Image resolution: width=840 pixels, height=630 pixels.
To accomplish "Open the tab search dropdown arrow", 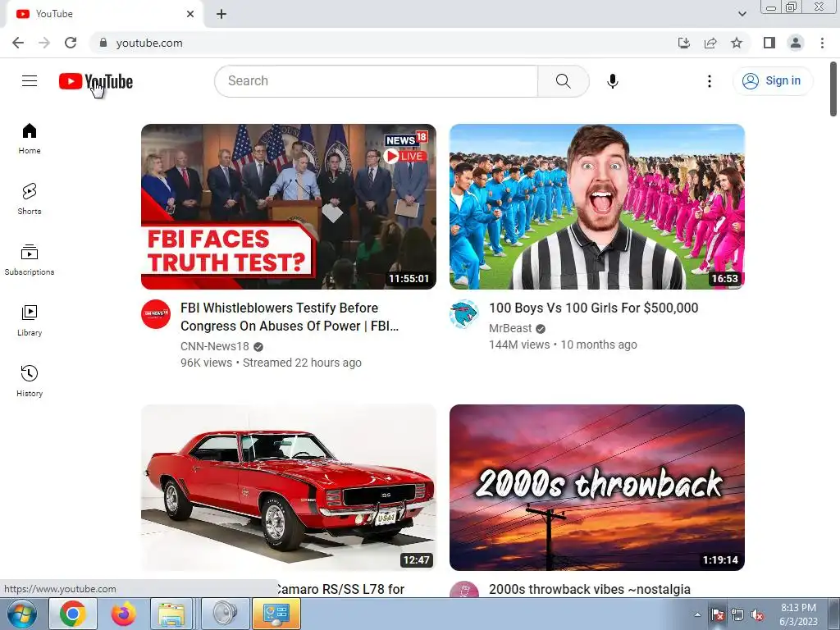I will (742, 14).
